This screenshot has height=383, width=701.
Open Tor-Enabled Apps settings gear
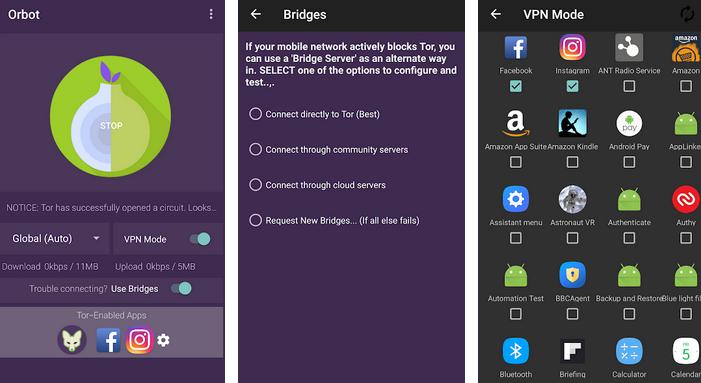[x=163, y=341]
